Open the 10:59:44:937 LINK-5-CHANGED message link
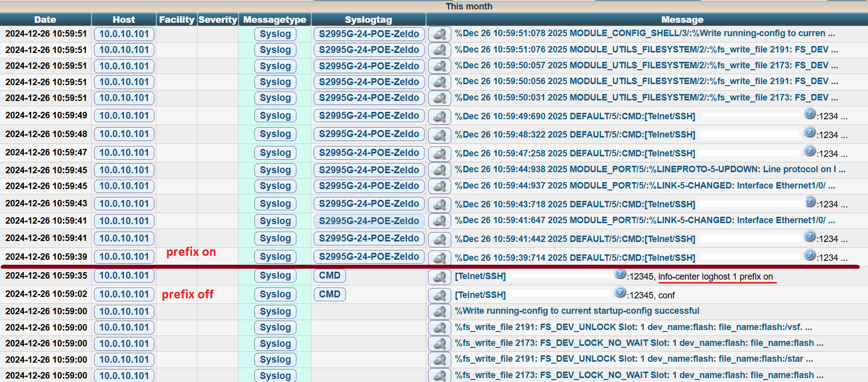The image size is (868, 382). coord(645,186)
